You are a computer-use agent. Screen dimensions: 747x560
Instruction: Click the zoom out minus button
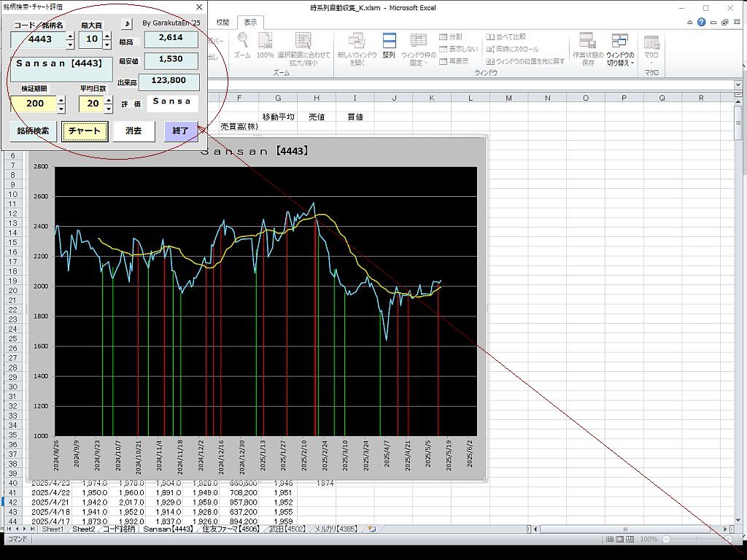click(666, 540)
